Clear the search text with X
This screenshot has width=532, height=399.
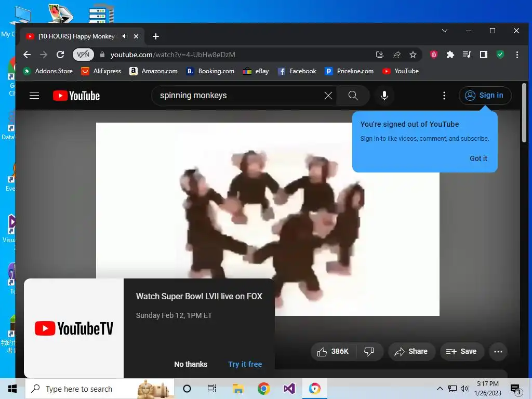tap(328, 96)
